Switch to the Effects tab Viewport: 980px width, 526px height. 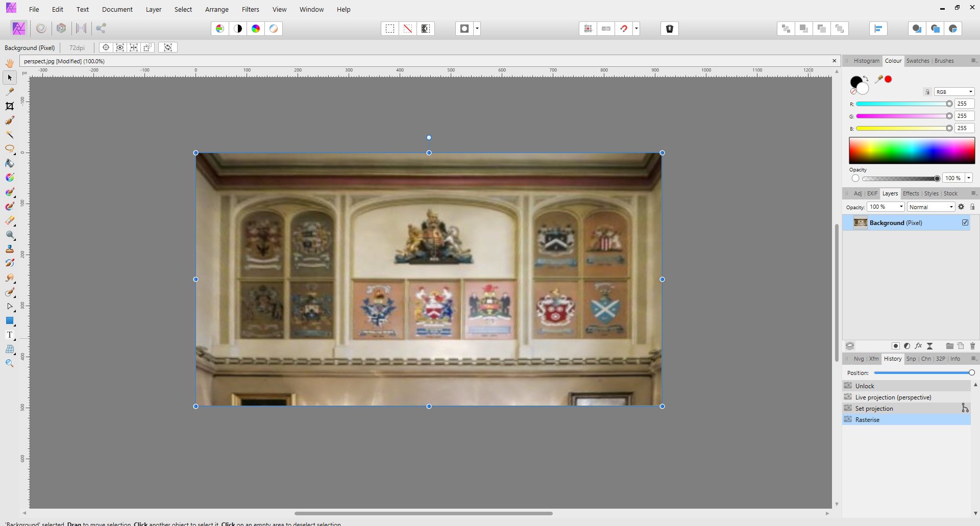click(x=911, y=193)
